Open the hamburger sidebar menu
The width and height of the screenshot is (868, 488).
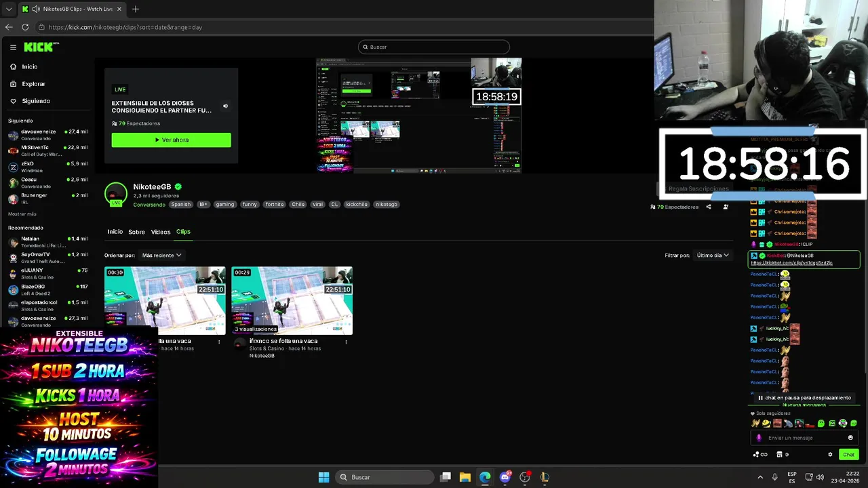[x=13, y=47]
